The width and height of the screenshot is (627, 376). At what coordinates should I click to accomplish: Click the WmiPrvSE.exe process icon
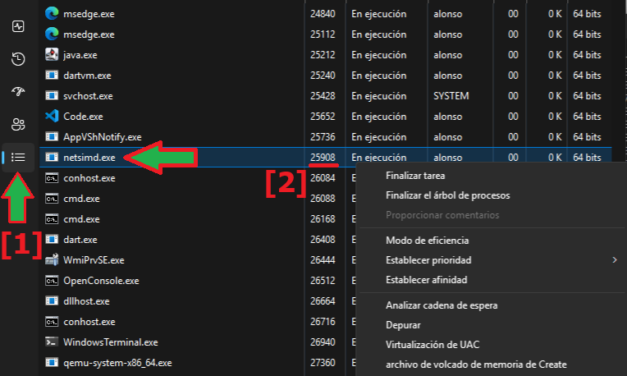pos(52,260)
